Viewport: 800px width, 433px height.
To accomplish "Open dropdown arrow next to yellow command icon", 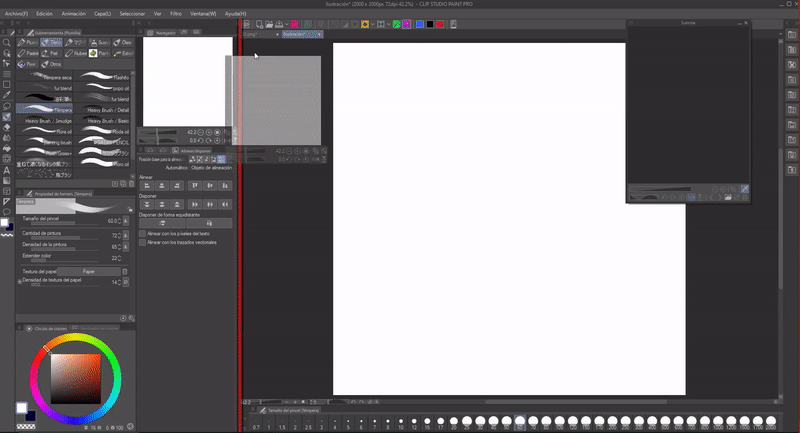I will point(372,24).
